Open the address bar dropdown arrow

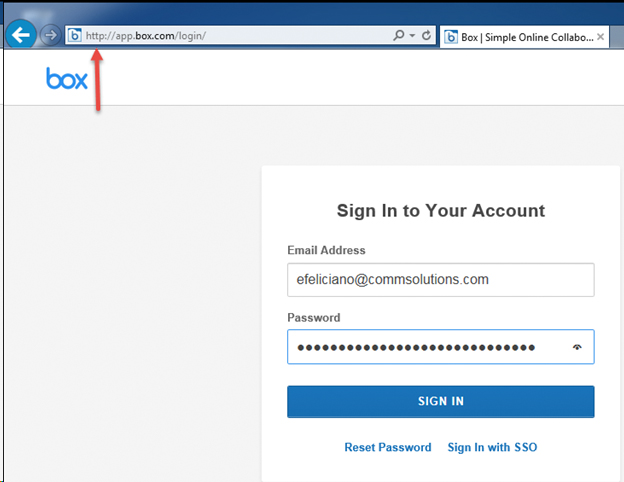(x=412, y=36)
